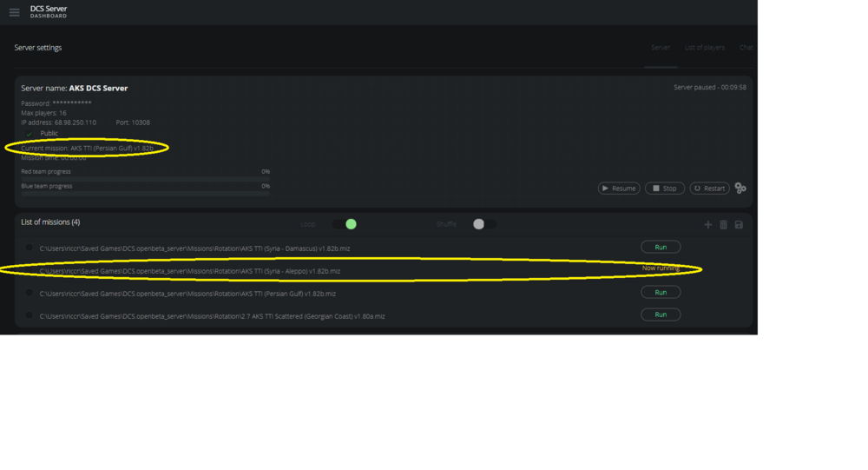
Task: Click the server name AKS DCS Server
Action: (98, 88)
